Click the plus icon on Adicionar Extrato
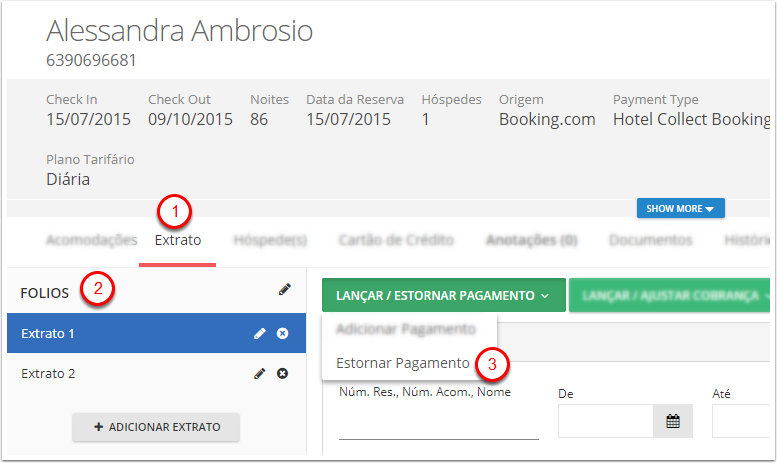Screen dimensions: 777x463 pos(99,427)
